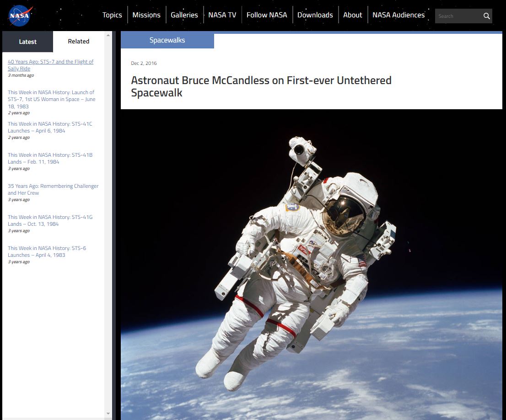This screenshot has width=506, height=420.
Task: Open the Missions menu
Action: click(x=146, y=15)
